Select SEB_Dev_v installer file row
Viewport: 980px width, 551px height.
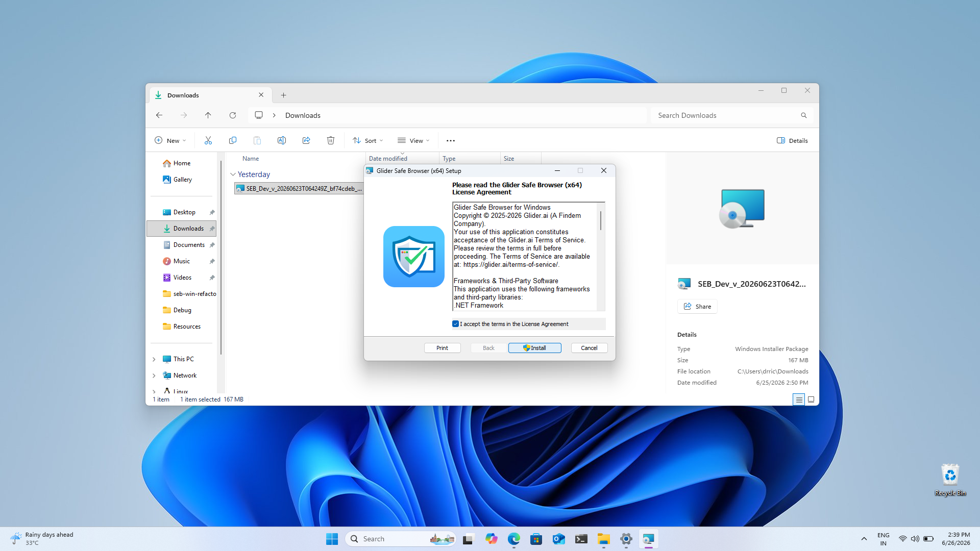click(299, 189)
